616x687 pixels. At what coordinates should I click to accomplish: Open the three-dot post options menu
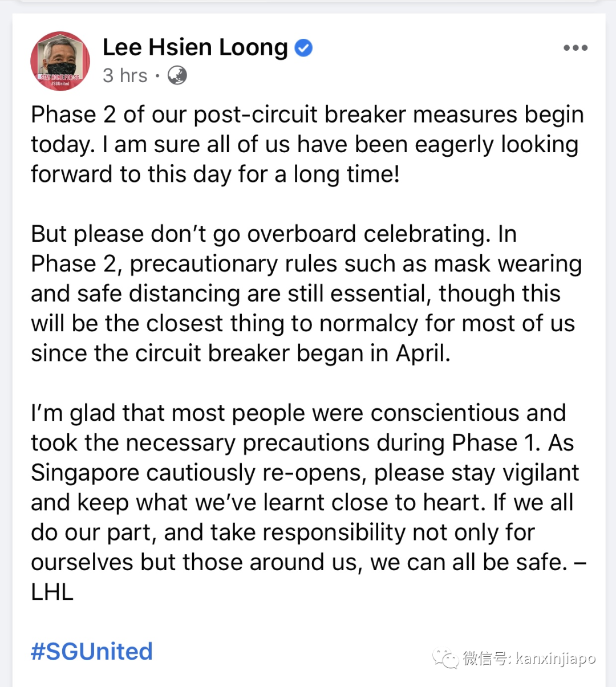point(575,48)
